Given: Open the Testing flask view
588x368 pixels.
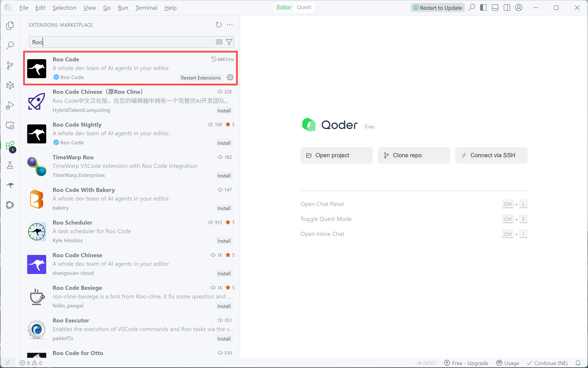Looking at the screenshot, I should [x=10, y=165].
